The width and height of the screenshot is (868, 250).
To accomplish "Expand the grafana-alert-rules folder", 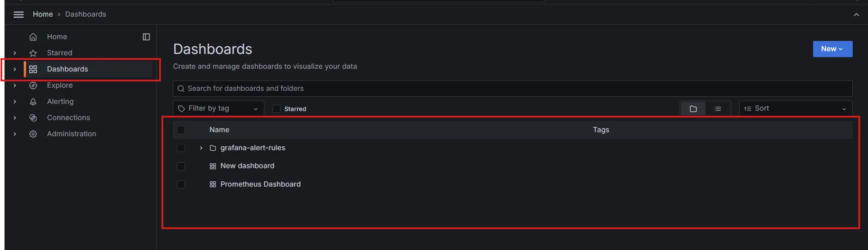I will coord(201,148).
